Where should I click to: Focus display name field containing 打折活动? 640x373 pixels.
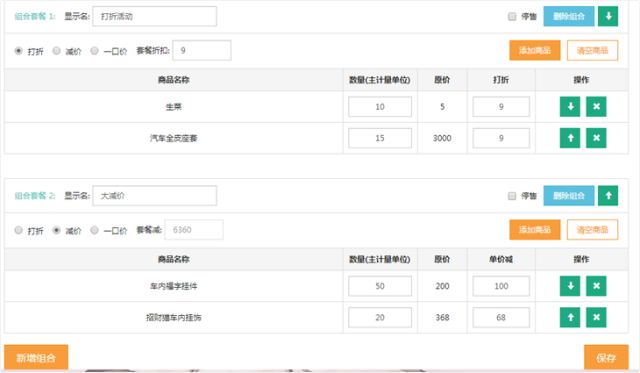[155, 16]
